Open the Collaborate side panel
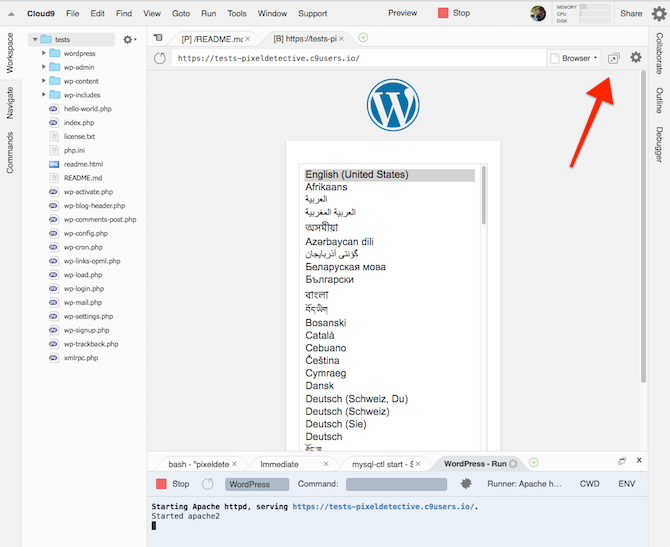 [x=659, y=53]
